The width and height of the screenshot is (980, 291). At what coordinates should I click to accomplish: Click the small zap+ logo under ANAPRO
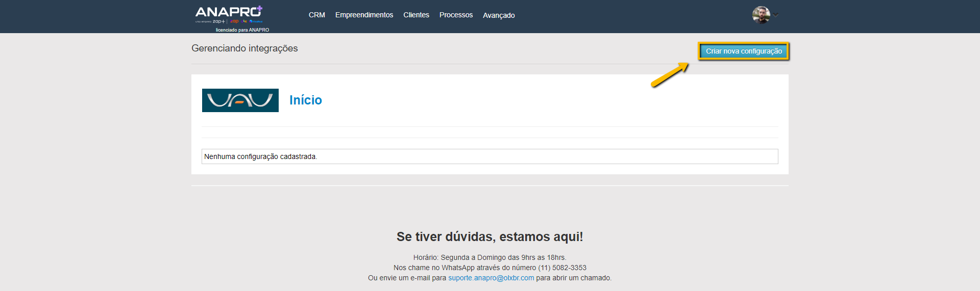[218, 21]
